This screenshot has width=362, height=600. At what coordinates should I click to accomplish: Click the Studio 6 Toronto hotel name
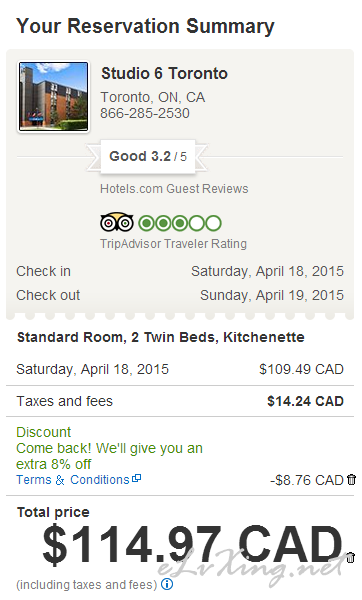164,73
